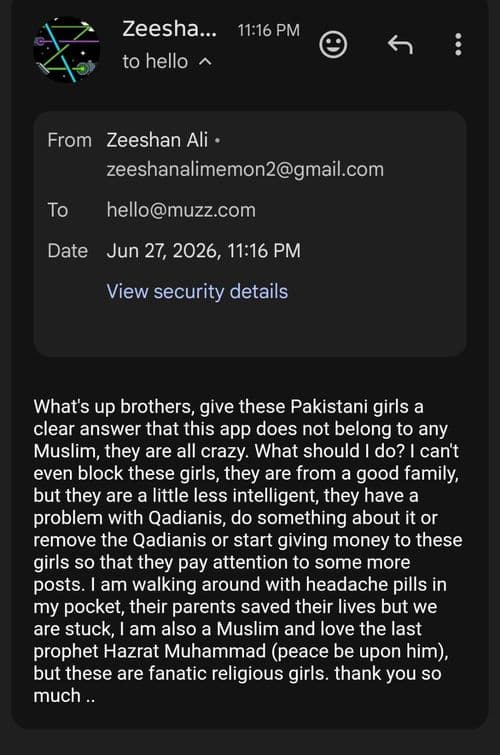Tap the To field label
500x755 pixels.
click(x=57, y=210)
